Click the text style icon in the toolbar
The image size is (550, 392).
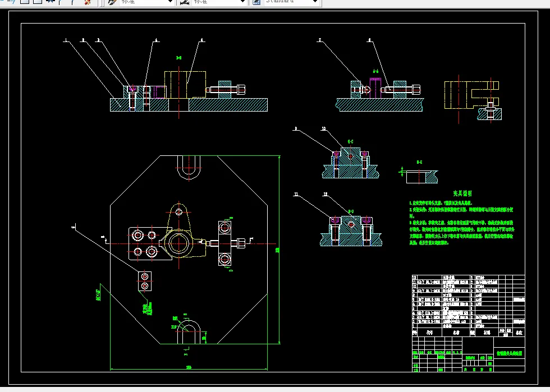(112, 2)
